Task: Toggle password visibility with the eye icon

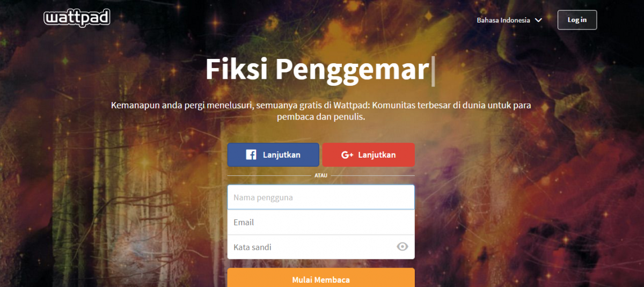Action: (402, 247)
